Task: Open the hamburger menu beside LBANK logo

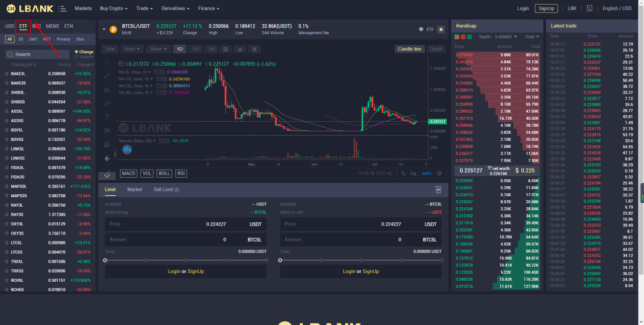Action: [x=62, y=9]
